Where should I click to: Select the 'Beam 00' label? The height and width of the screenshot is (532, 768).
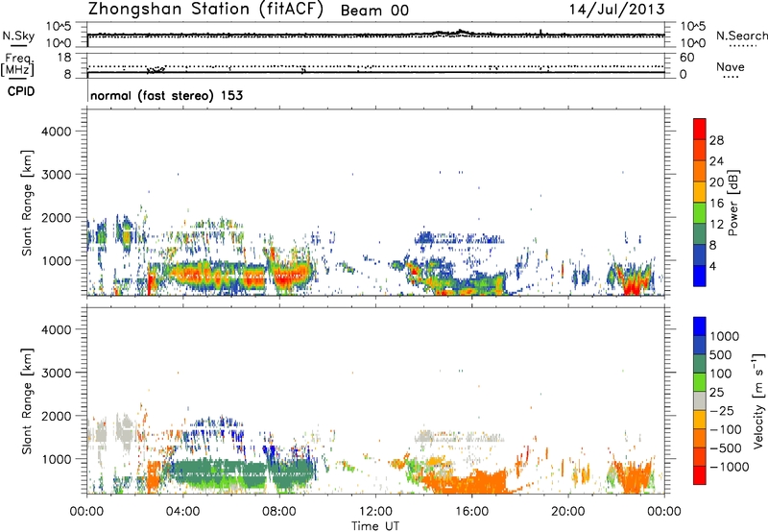[x=374, y=11]
